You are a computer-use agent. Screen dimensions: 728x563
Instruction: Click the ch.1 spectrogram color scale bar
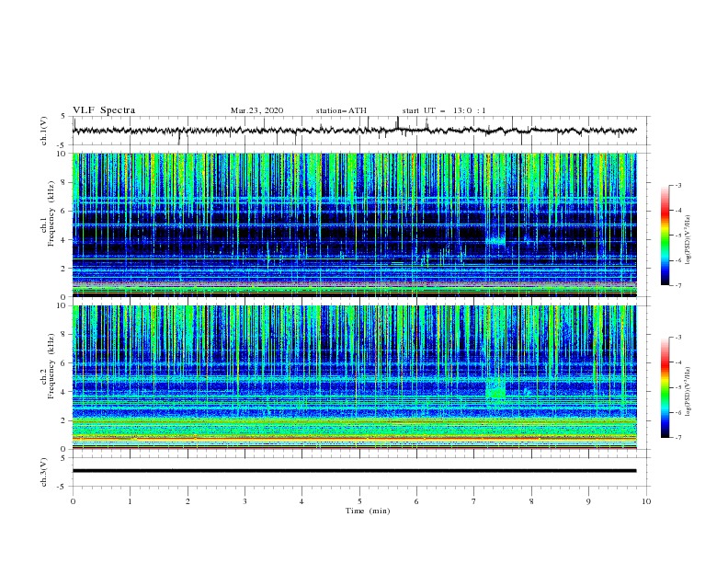[665, 236]
